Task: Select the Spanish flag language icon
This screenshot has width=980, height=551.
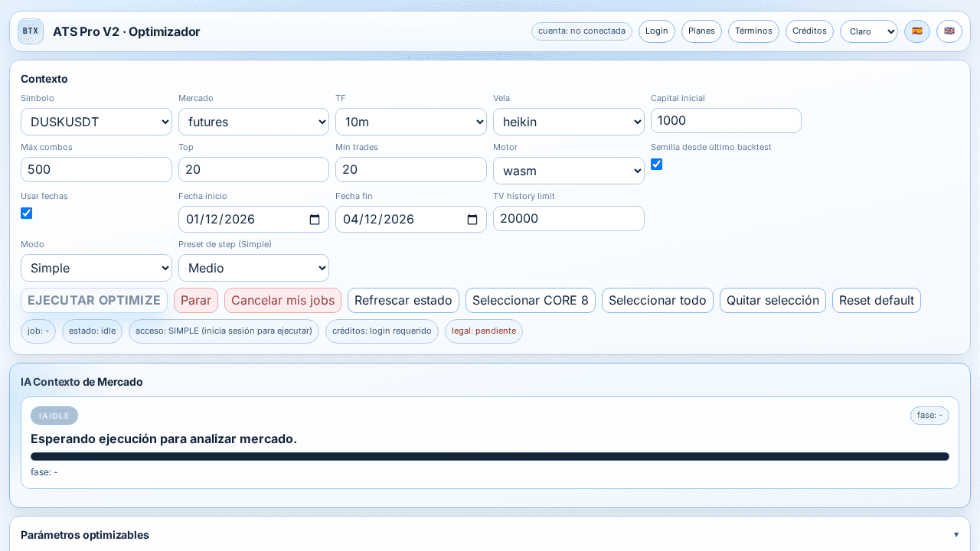Action: coord(916,31)
